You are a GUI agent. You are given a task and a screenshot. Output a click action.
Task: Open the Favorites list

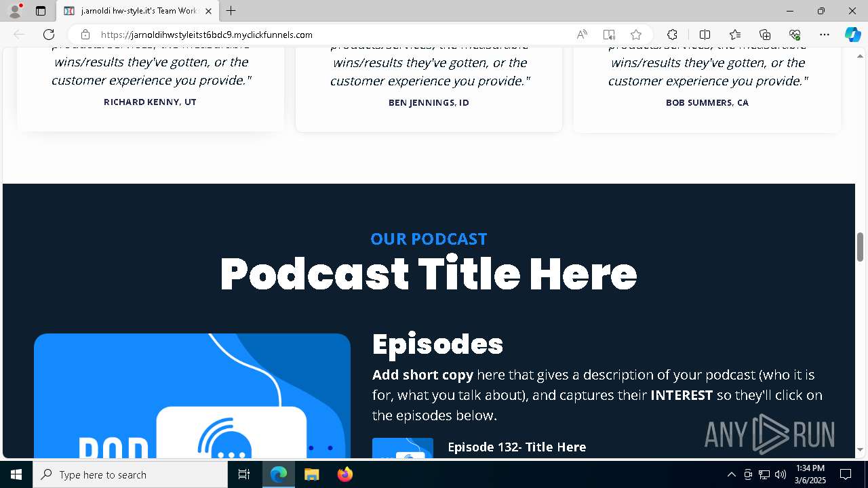pyautogui.click(x=735, y=35)
